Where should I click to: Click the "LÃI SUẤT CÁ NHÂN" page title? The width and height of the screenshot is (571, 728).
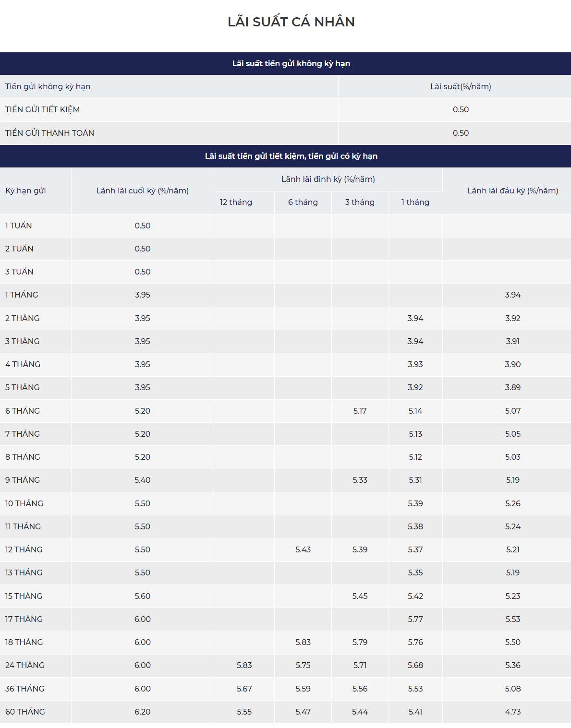tap(291, 22)
